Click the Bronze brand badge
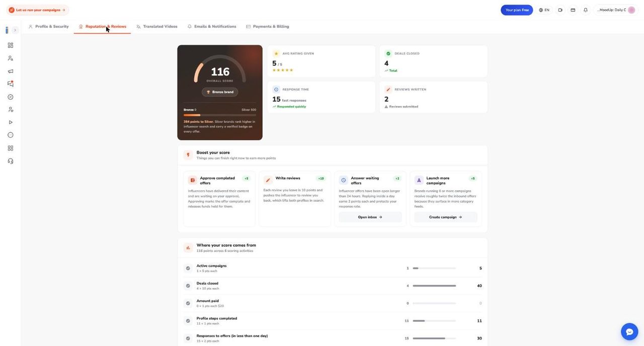644x346 pixels. (x=220, y=92)
